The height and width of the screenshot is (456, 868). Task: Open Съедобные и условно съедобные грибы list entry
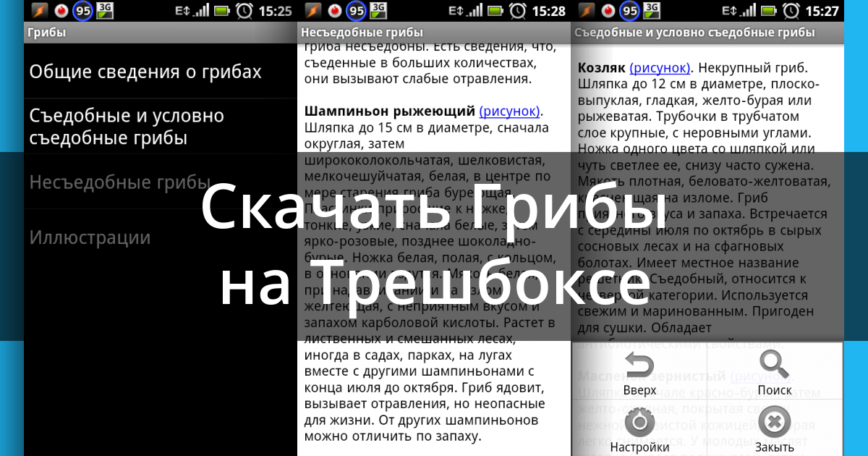[161, 127]
